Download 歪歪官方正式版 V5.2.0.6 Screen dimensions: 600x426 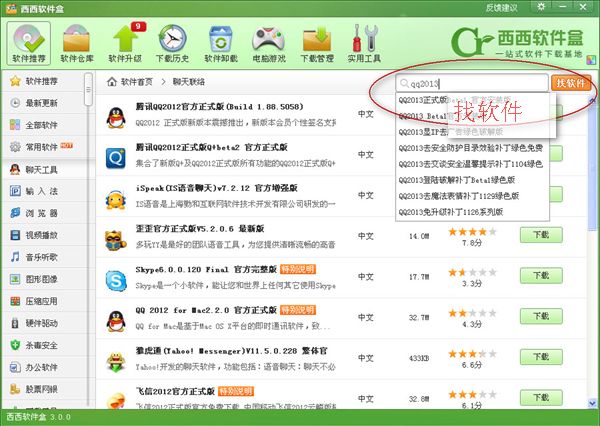tap(541, 235)
